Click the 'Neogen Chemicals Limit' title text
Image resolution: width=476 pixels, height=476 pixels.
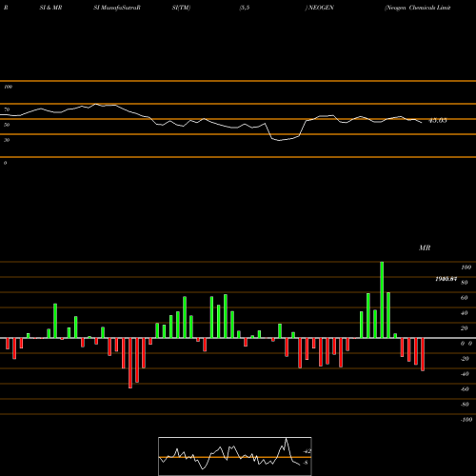418,8
